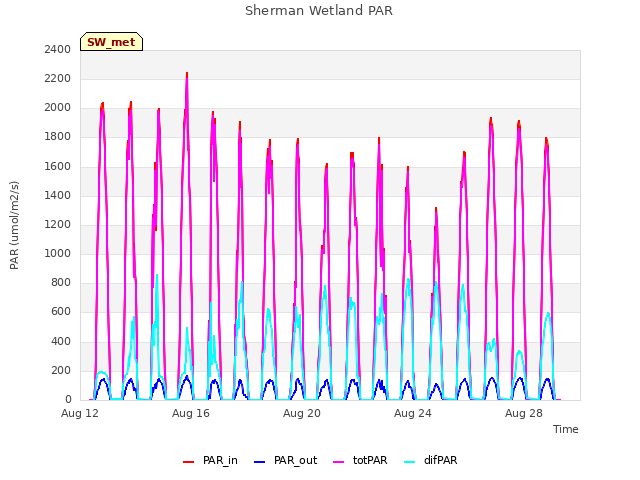Click the Aug 20 x-axis tick label
The width and height of the screenshot is (640, 480).
[x=302, y=413]
